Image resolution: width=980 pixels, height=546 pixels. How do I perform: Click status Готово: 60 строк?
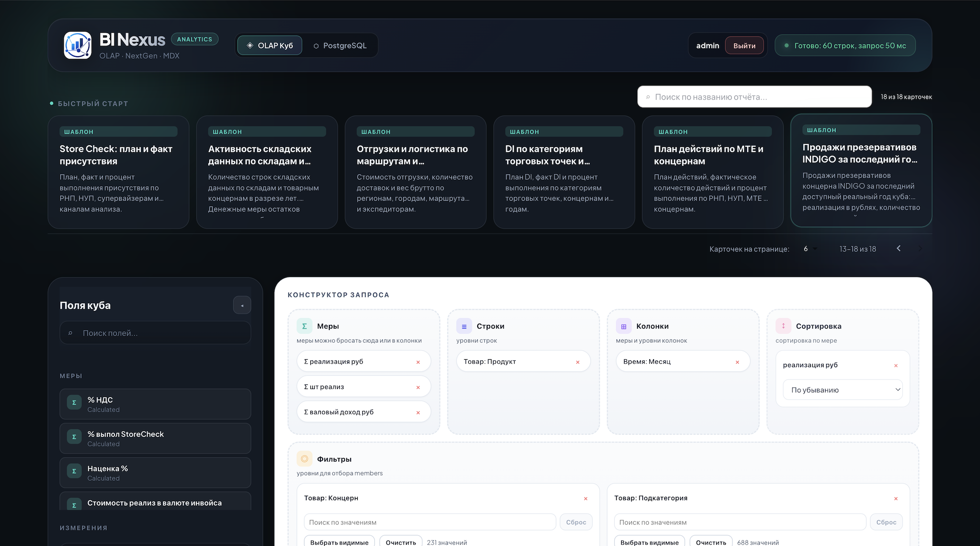pyautogui.click(x=845, y=45)
